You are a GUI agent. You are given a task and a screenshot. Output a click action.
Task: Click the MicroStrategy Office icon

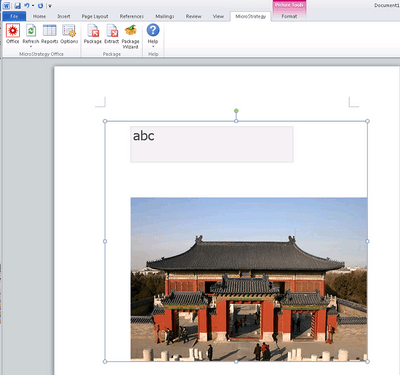click(x=13, y=30)
